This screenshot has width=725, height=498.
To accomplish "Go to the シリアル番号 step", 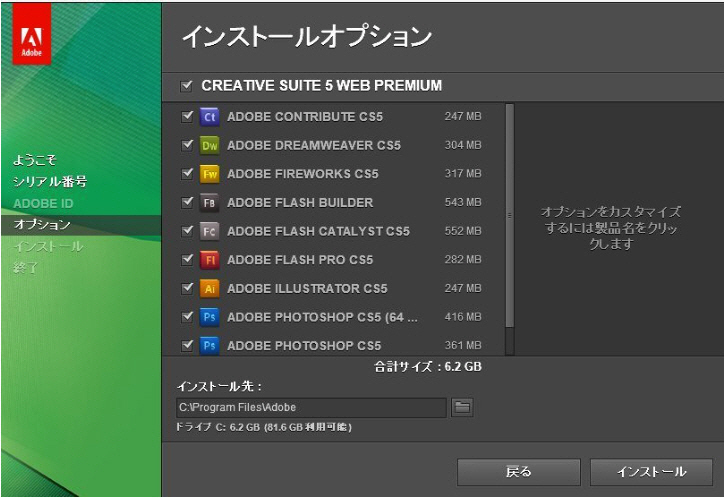I will pyautogui.click(x=50, y=181).
